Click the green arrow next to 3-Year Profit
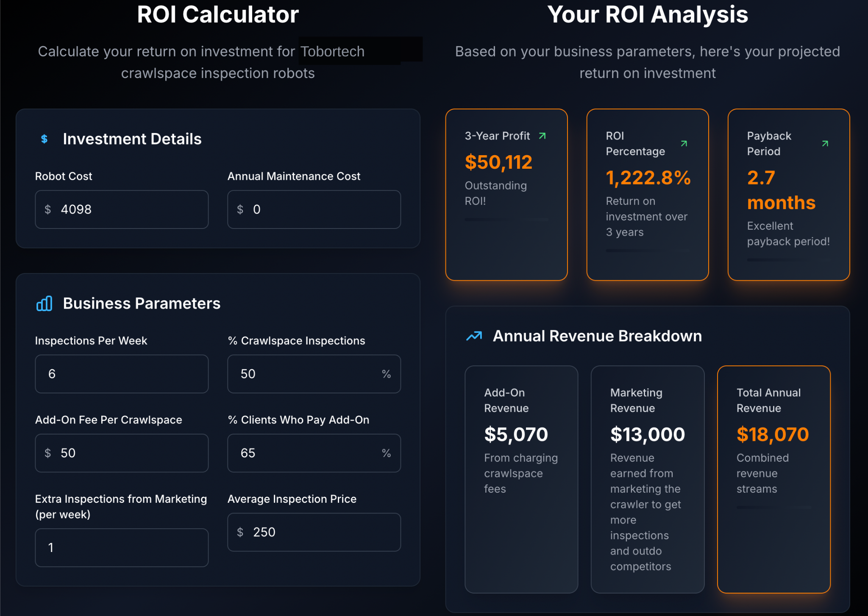The height and width of the screenshot is (616, 868). click(542, 136)
